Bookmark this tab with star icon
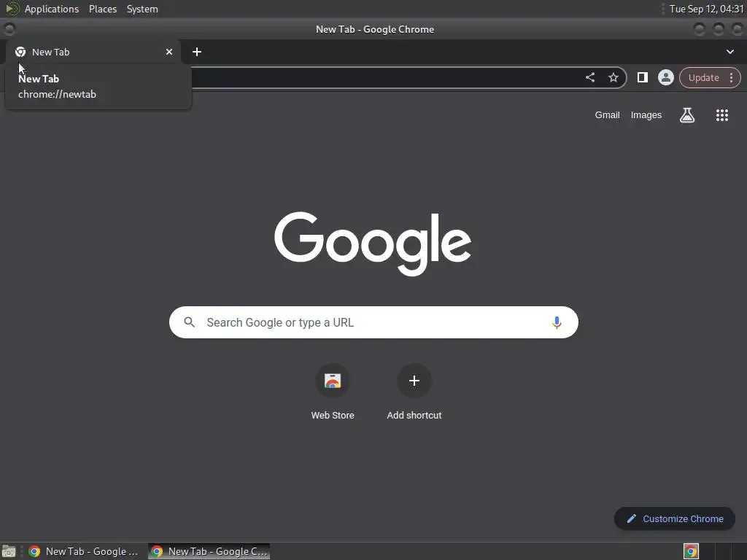The image size is (747, 560). click(613, 77)
